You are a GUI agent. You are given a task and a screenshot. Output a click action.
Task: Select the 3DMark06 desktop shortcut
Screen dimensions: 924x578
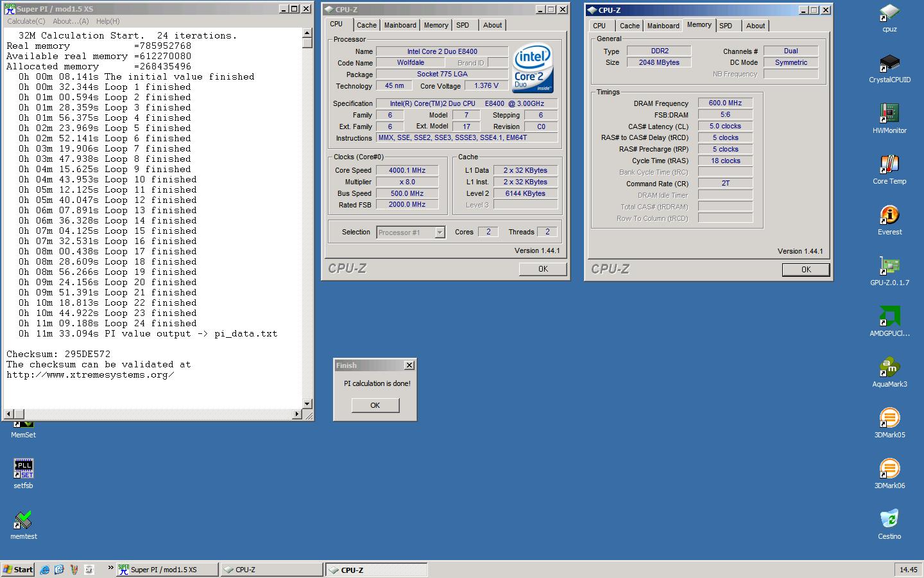889,474
